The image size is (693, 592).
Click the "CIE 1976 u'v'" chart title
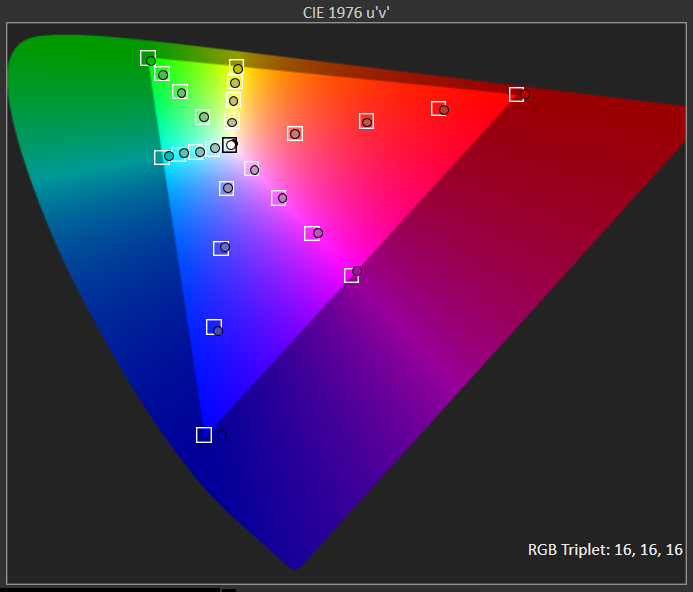click(x=346, y=12)
